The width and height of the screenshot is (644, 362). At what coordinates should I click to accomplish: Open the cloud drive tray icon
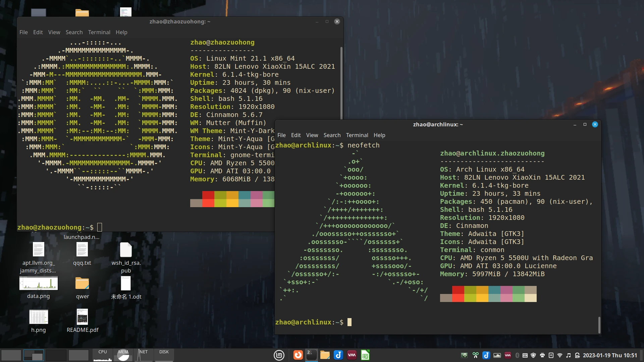pyautogui.click(x=497, y=355)
